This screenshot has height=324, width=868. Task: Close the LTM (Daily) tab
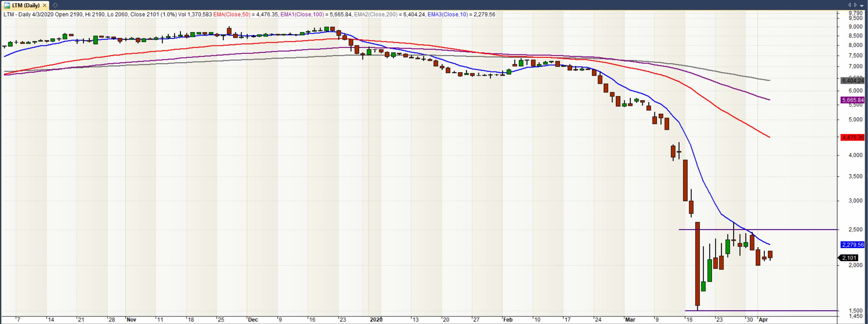click(x=45, y=5)
